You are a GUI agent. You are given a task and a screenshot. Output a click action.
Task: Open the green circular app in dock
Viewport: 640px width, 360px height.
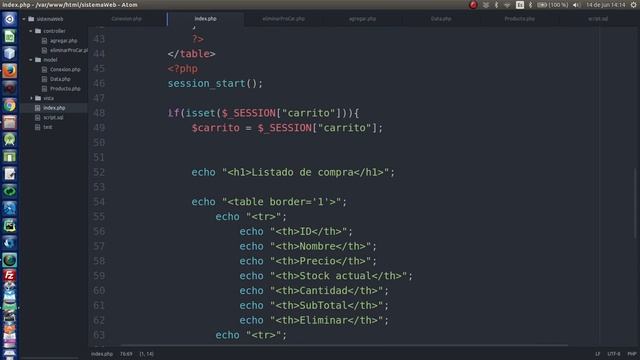(x=9, y=191)
